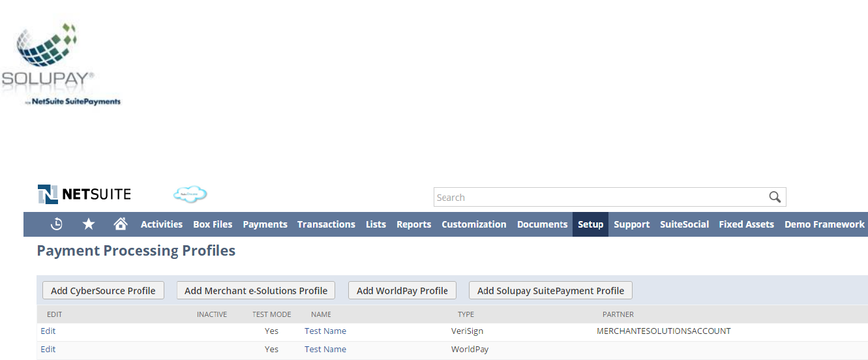Click Add WorldPay Profile button
Screen dimensions: 868x360
click(x=402, y=291)
